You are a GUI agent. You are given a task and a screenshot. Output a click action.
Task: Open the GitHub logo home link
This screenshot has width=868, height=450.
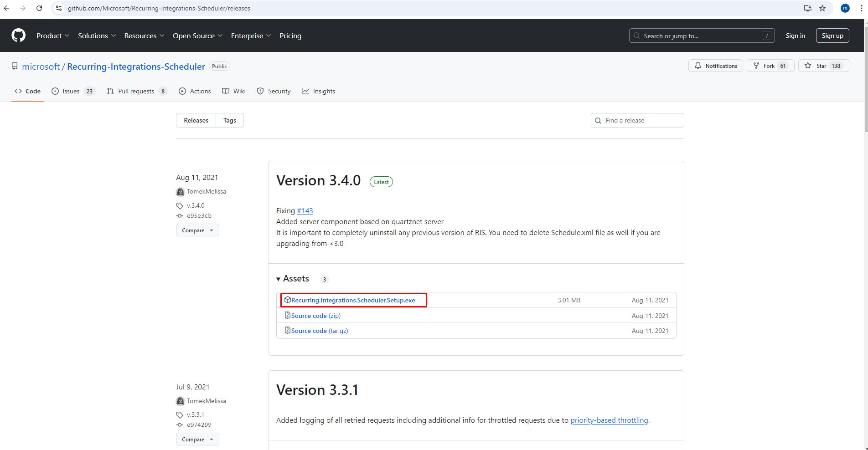click(19, 36)
